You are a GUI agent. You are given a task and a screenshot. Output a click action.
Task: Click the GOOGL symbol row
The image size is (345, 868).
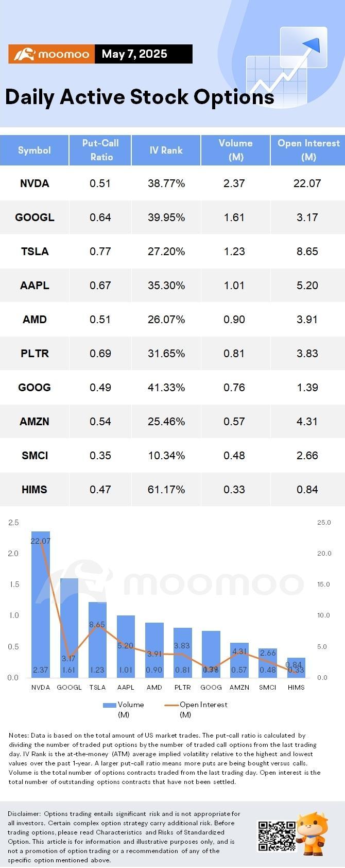click(x=173, y=218)
